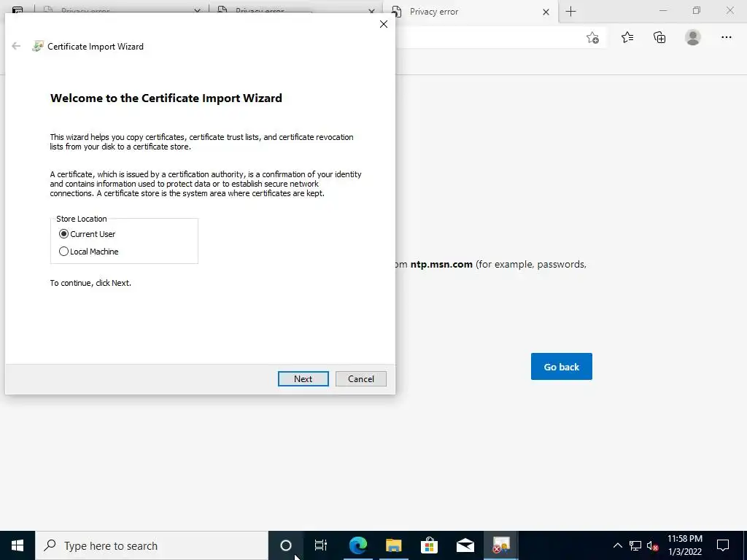Open Task View on the taskbar
Viewport: 747px width, 560px height.
(x=321, y=545)
